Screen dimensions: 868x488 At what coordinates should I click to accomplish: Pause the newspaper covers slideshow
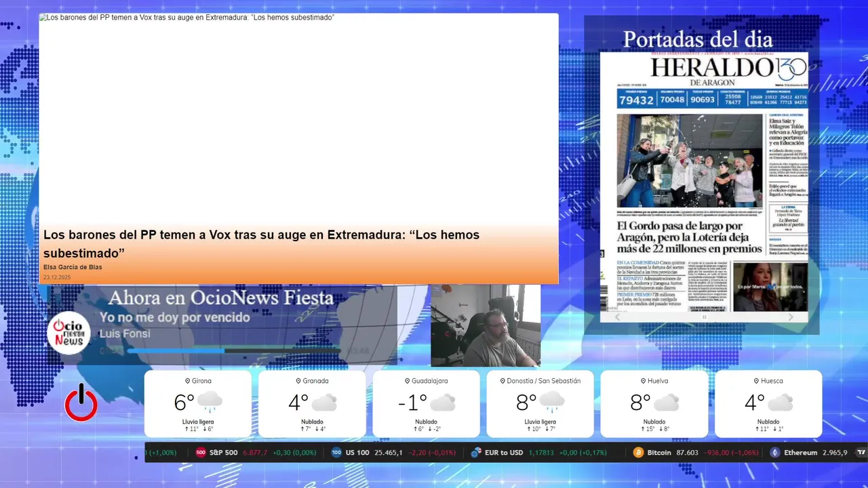(x=704, y=317)
